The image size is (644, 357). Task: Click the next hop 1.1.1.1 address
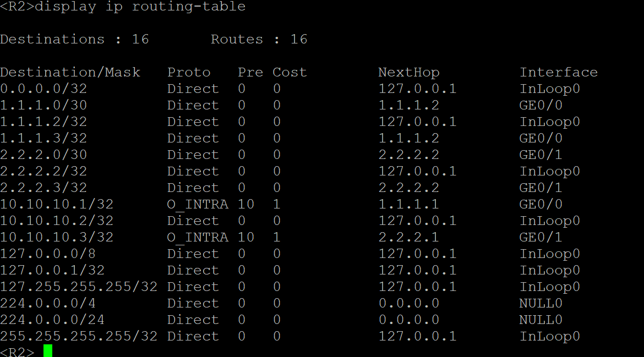coord(408,205)
